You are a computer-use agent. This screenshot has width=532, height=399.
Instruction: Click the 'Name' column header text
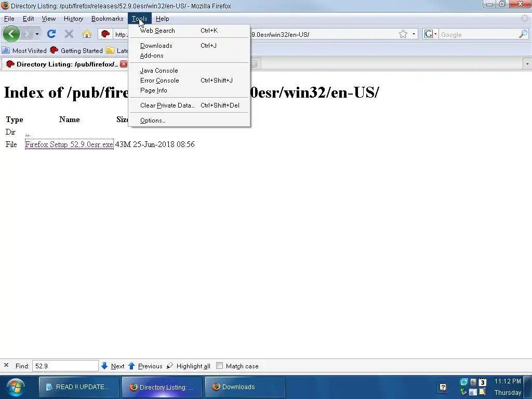click(69, 119)
